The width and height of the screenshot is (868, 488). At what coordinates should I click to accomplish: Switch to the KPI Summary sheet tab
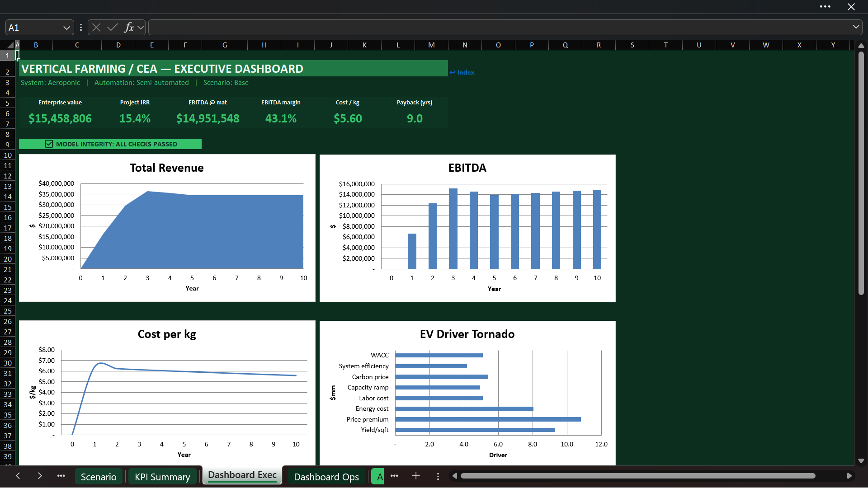click(x=162, y=477)
